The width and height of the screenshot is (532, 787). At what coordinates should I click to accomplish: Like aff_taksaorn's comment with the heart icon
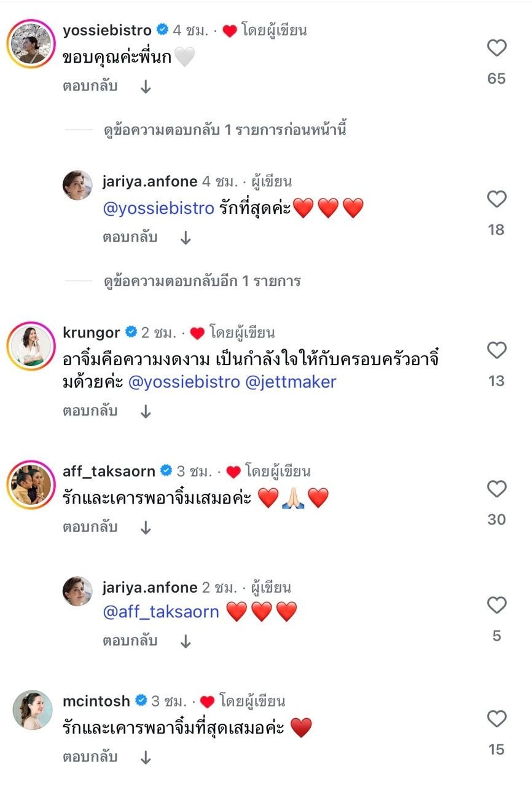coord(496,489)
